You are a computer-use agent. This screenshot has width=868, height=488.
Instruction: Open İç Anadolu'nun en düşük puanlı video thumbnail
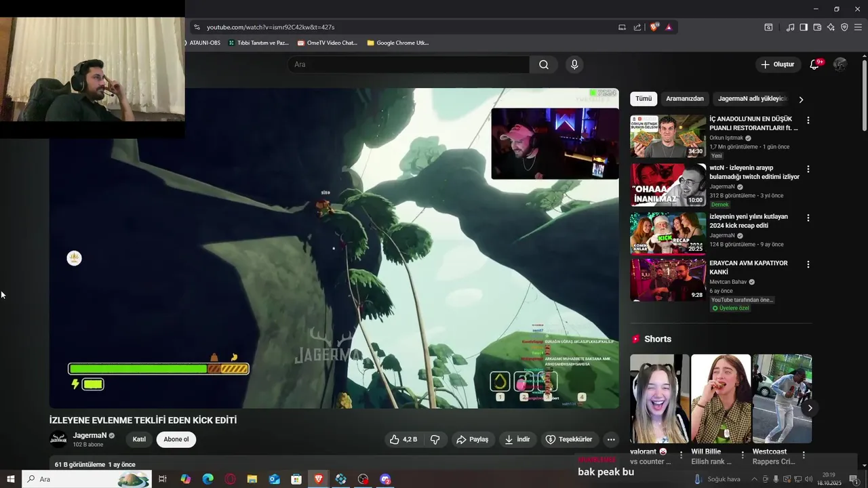[x=668, y=136]
